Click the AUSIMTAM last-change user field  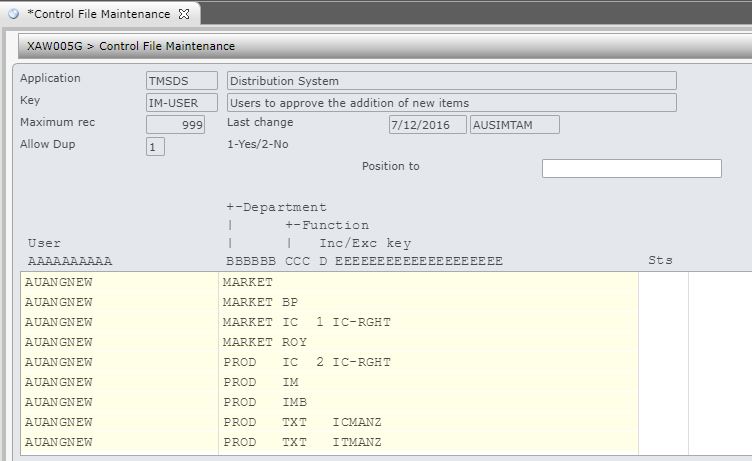[514, 125]
